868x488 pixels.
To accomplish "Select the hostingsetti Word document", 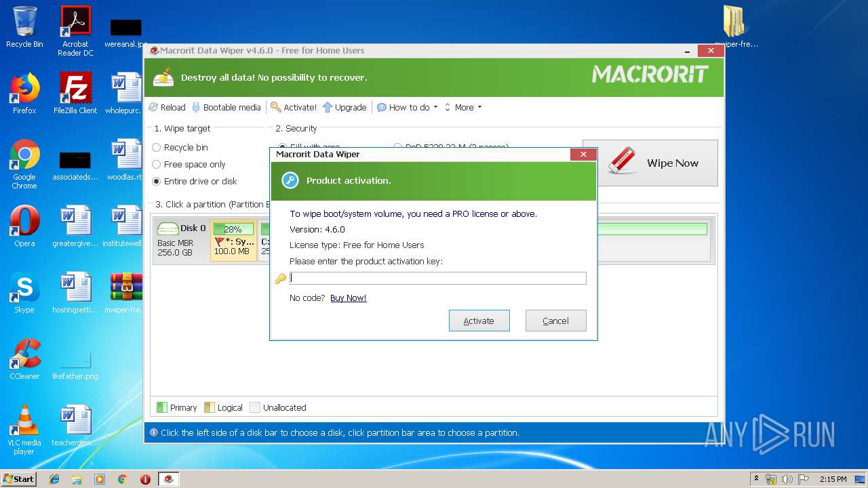I will click(75, 293).
